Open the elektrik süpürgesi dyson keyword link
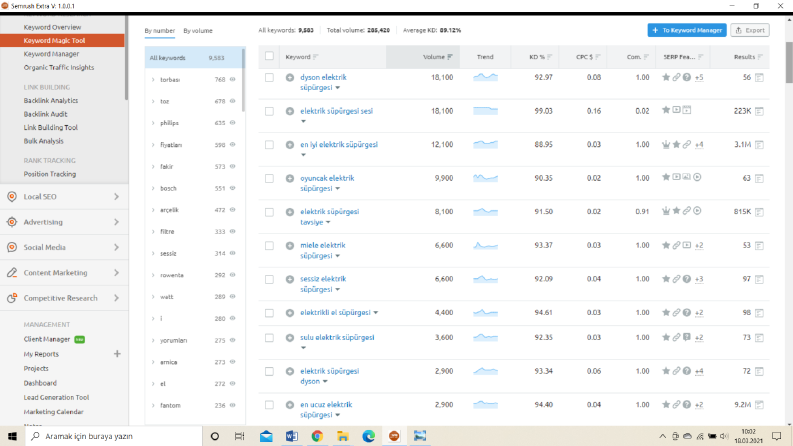 (330, 376)
